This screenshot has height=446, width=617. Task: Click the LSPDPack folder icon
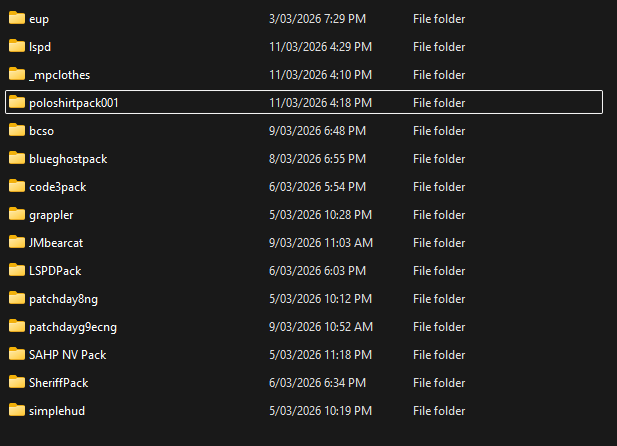click(16, 270)
